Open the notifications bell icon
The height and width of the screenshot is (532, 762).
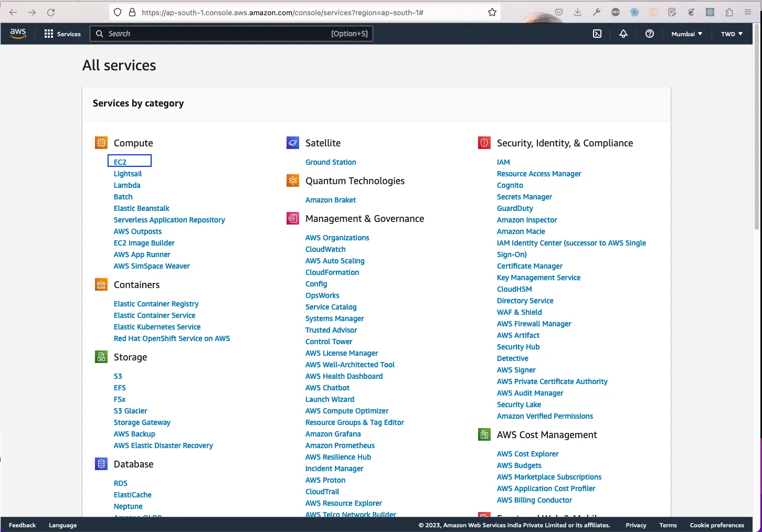pos(623,34)
